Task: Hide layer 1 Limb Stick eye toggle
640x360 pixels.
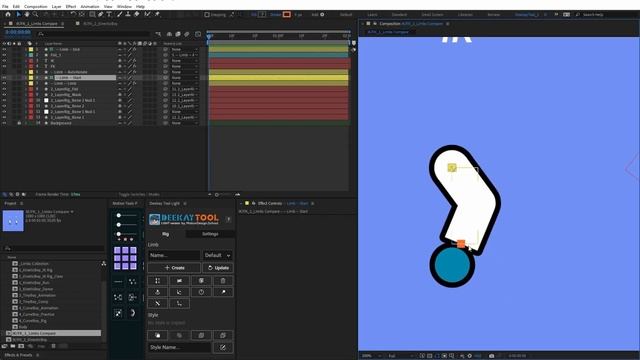Action: point(4,49)
